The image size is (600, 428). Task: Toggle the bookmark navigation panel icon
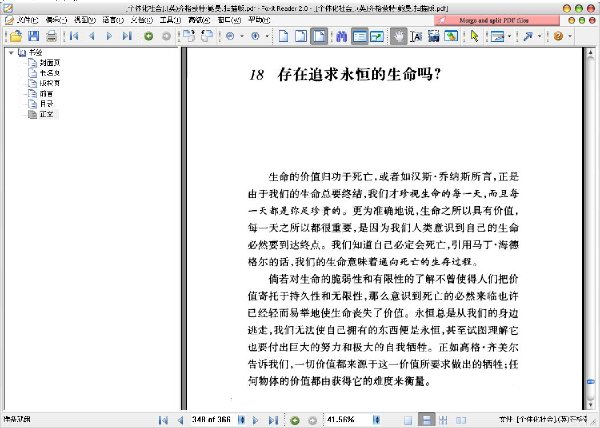coord(360,36)
